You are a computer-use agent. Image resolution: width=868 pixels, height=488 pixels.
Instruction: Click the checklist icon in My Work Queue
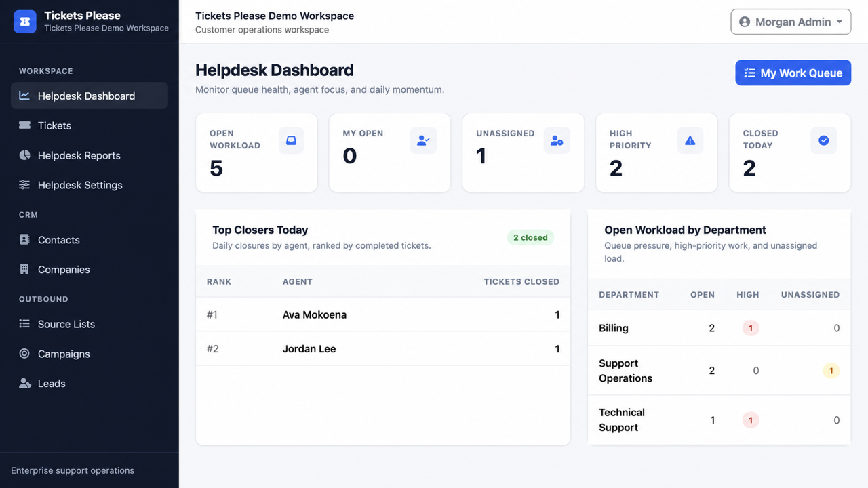tap(749, 73)
